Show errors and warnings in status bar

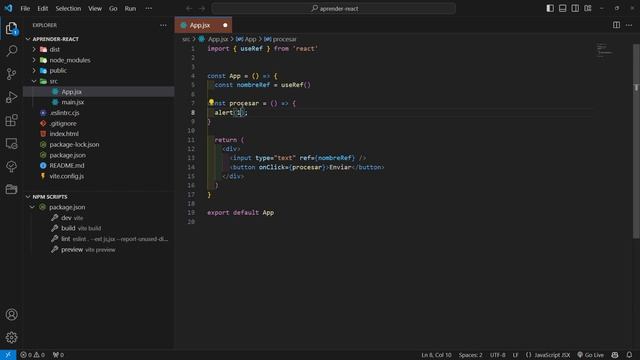click(x=33, y=355)
